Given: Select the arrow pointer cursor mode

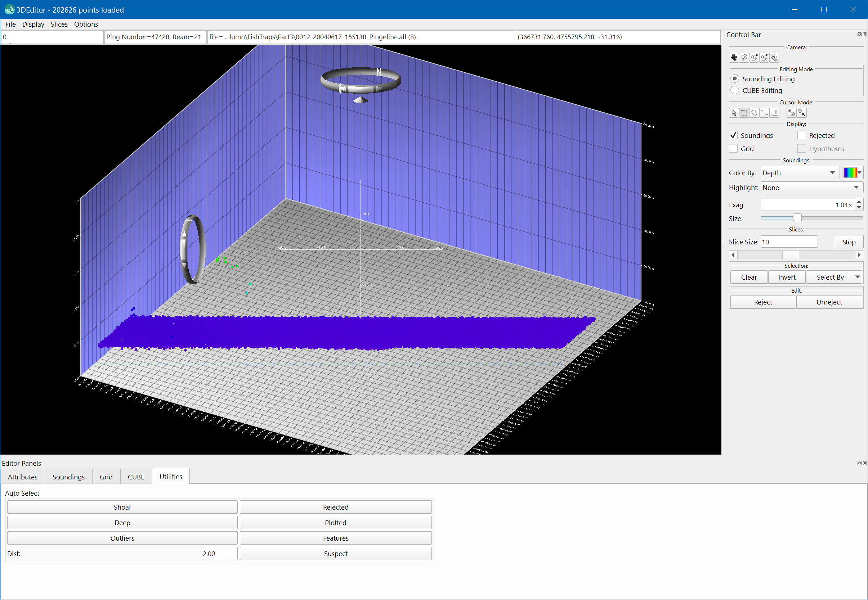Looking at the screenshot, I should 734,113.
